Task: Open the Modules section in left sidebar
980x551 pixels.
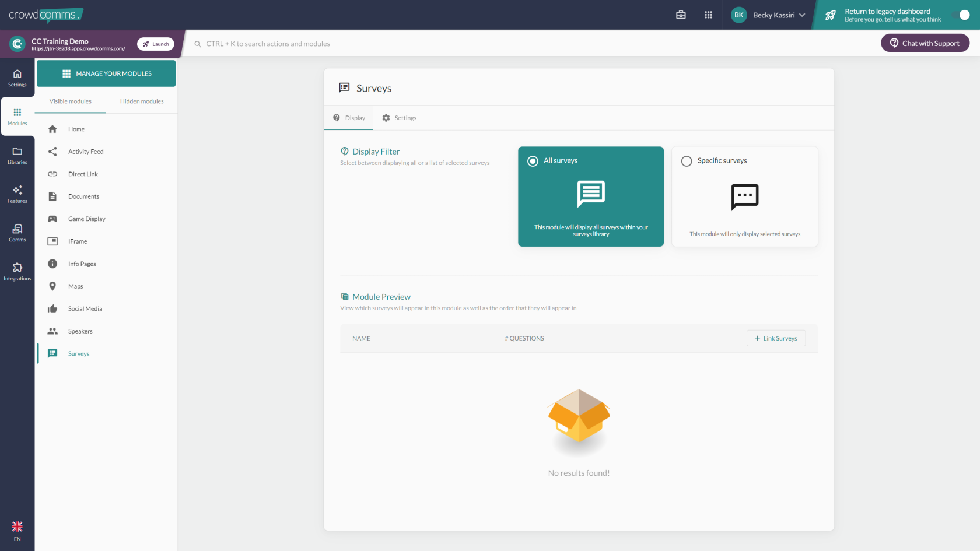Action: click(17, 117)
